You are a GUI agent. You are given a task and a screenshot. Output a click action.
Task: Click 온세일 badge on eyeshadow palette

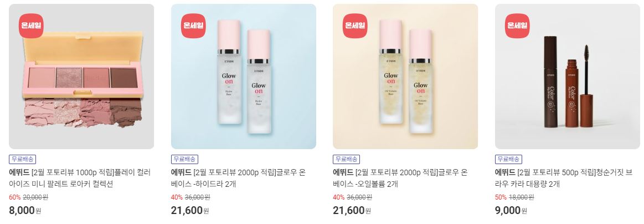[x=31, y=26]
